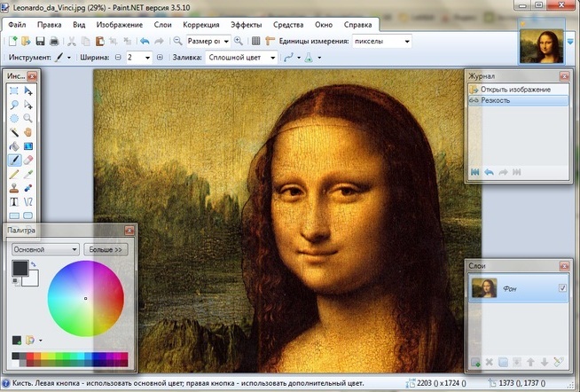Select the Pencil tool
The width and height of the screenshot is (580, 392).
14,174
